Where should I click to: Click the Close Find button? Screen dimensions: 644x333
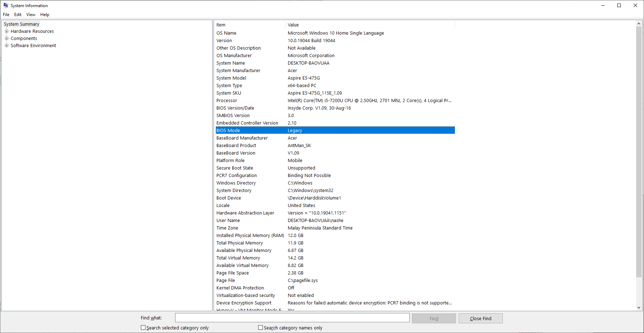[480, 318]
